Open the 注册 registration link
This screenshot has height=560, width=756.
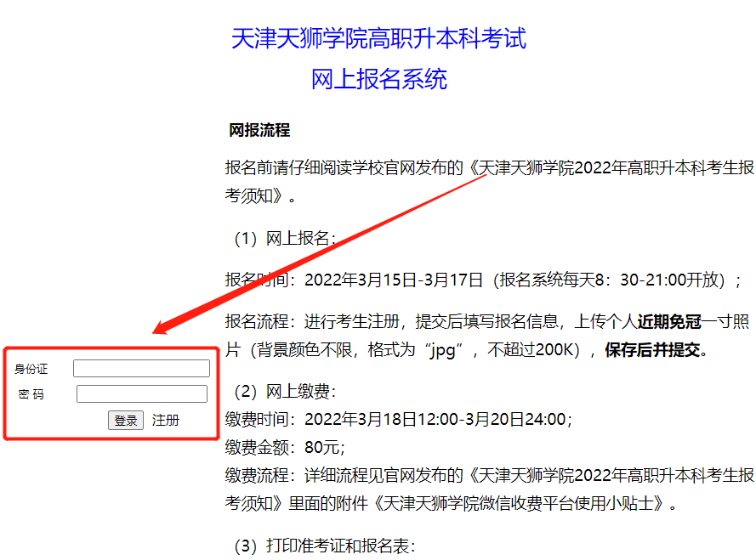coord(166,421)
